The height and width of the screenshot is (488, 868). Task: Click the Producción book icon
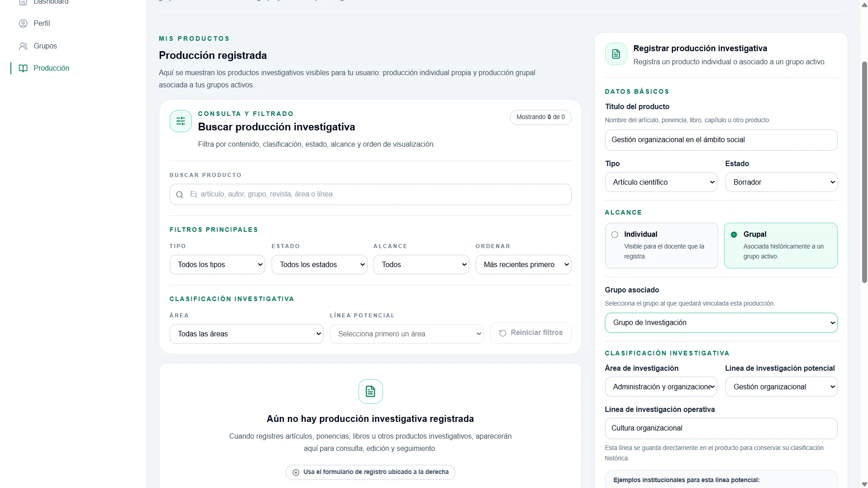click(x=23, y=68)
